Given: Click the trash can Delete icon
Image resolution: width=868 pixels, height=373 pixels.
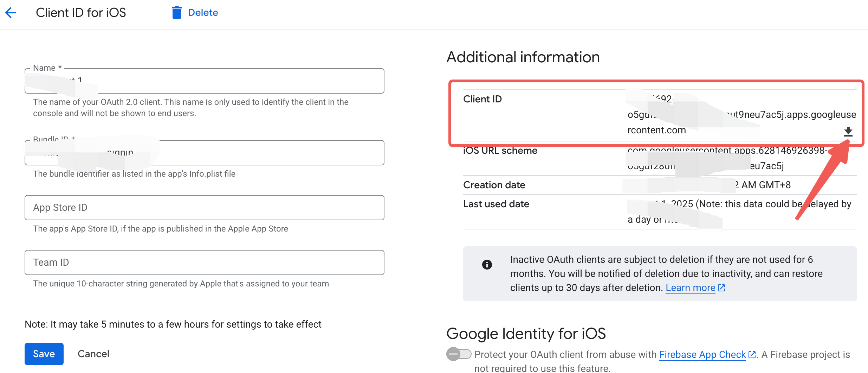Looking at the screenshot, I should pos(176,13).
